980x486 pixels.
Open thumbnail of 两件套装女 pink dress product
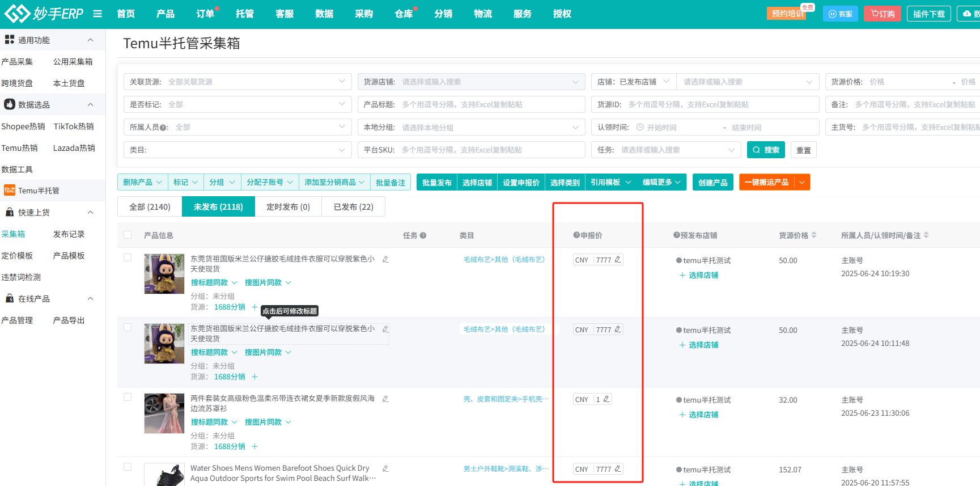coord(164,413)
